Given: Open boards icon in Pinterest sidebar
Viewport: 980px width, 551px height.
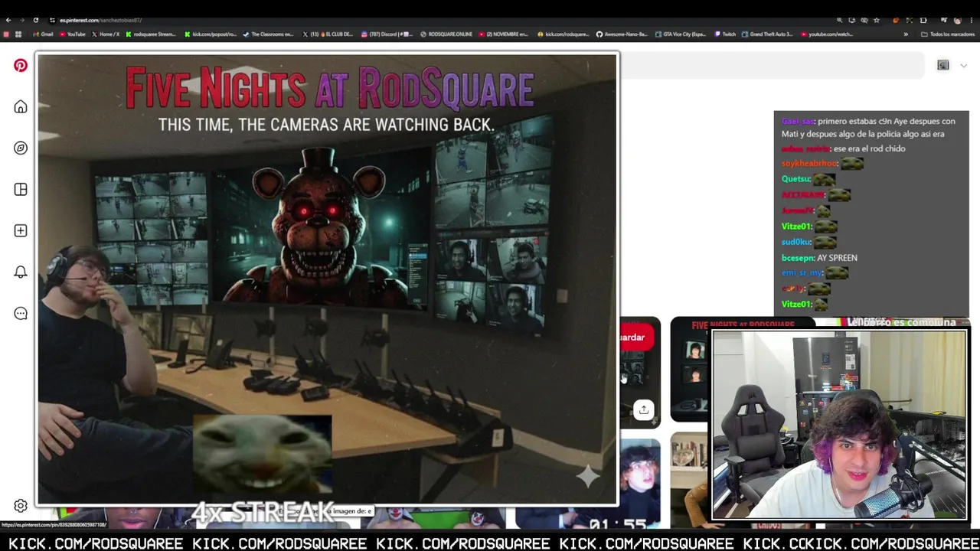Looking at the screenshot, I should (x=21, y=189).
